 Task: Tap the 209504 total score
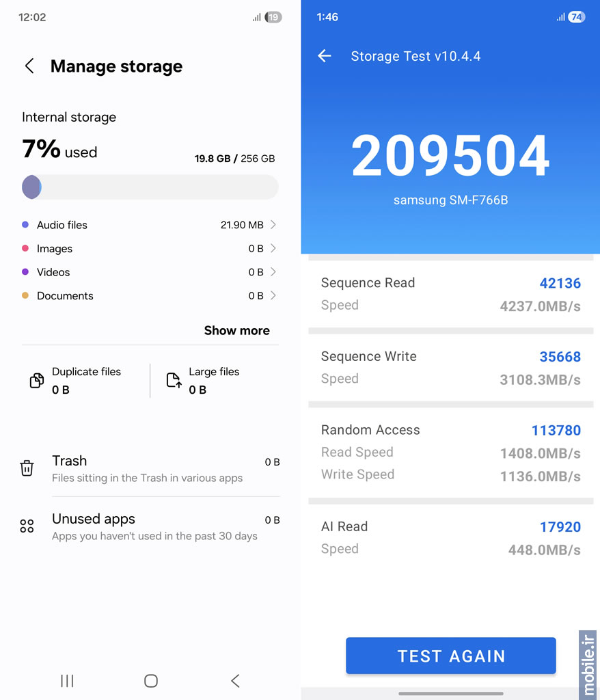point(450,155)
